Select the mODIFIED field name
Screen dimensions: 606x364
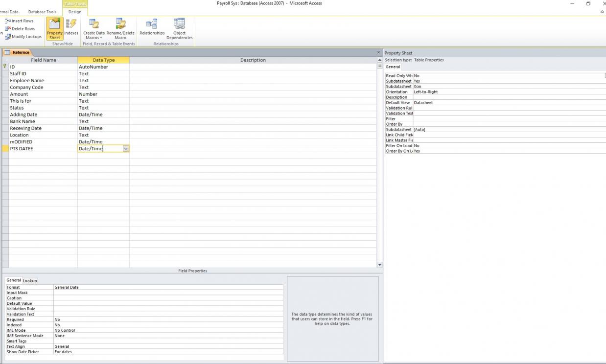pyautogui.click(x=43, y=142)
